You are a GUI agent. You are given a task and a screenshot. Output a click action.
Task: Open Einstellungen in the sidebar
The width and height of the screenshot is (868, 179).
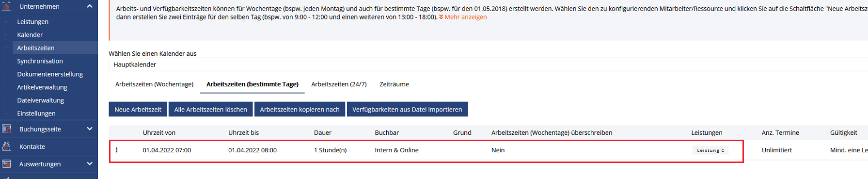click(36, 114)
